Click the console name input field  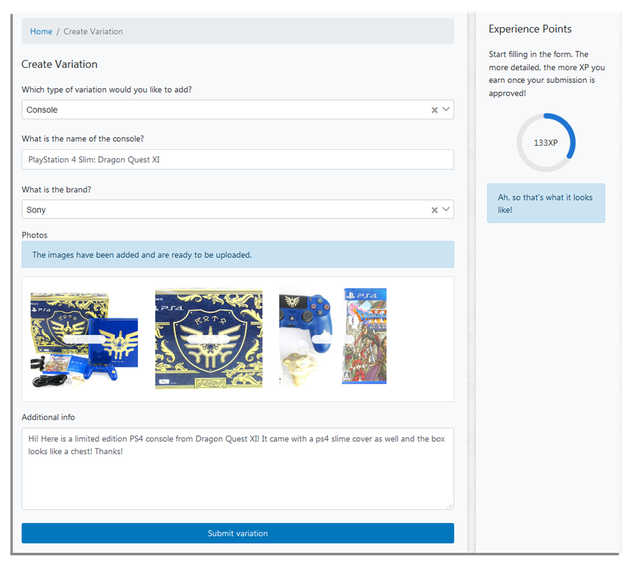click(x=238, y=160)
